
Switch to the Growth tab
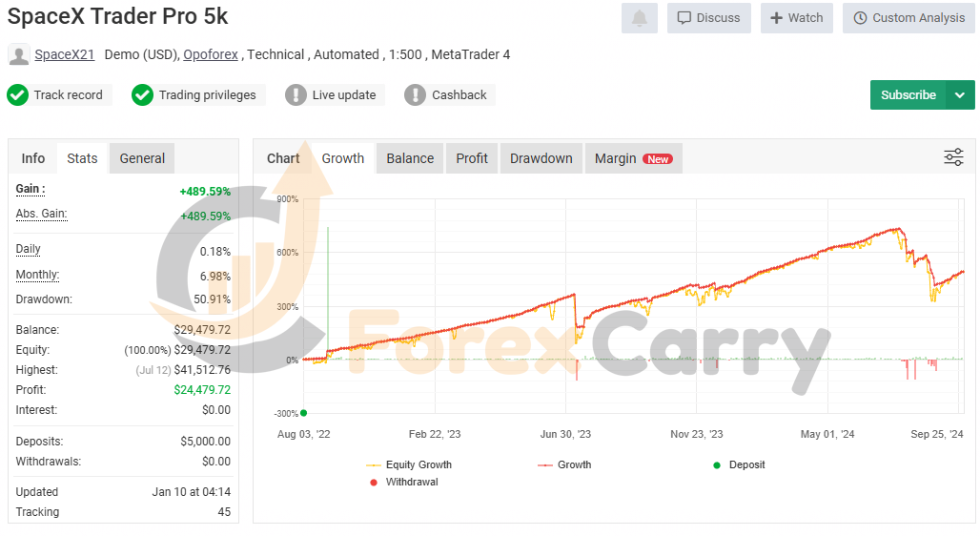pos(343,159)
